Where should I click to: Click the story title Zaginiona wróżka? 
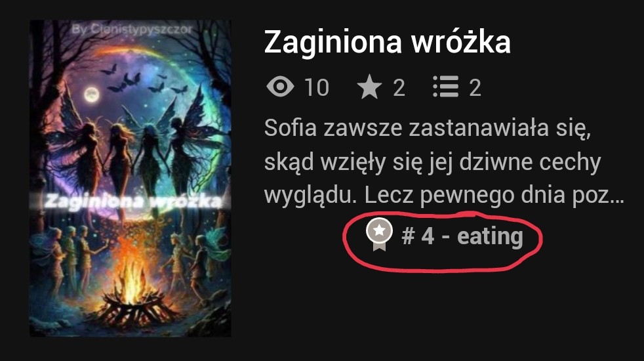(x=388, y=43)
